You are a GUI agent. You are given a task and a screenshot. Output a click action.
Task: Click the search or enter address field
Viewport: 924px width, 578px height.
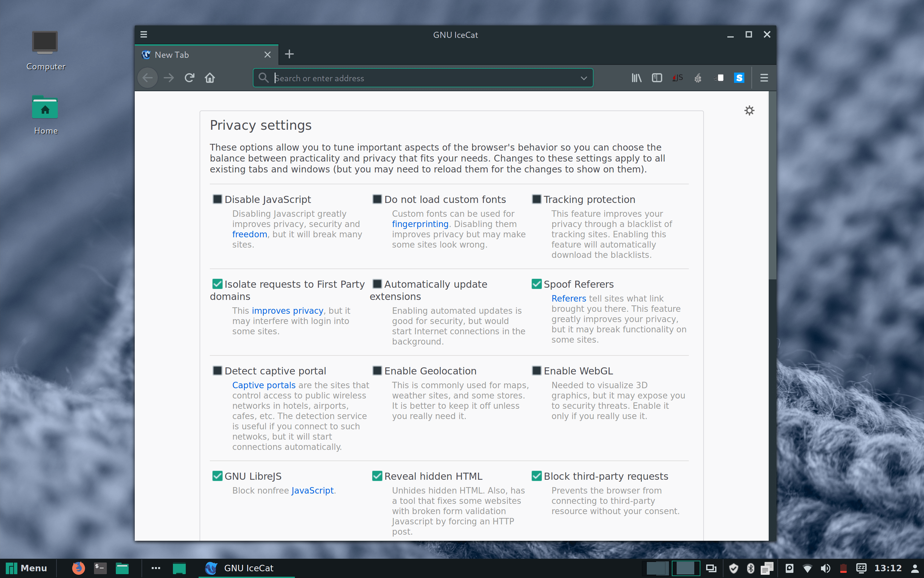(x=423, y=78)
